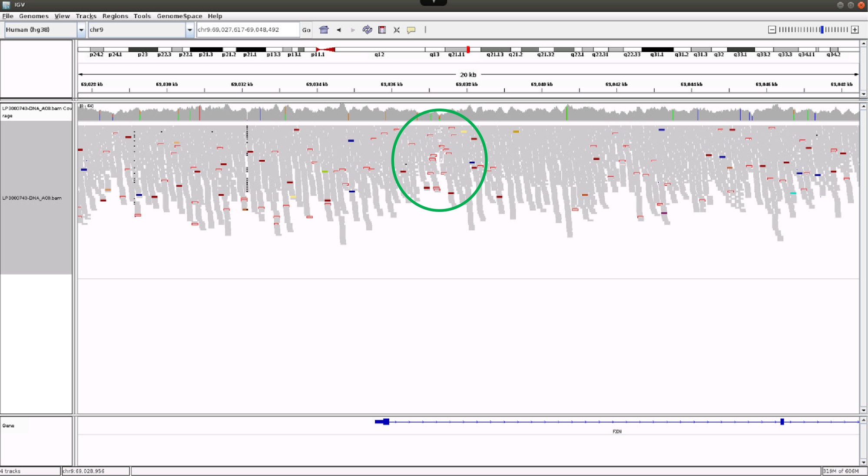Screen dimensions: 868x476
Task: Click the resize tracks to fit icon
Action: 397,30
